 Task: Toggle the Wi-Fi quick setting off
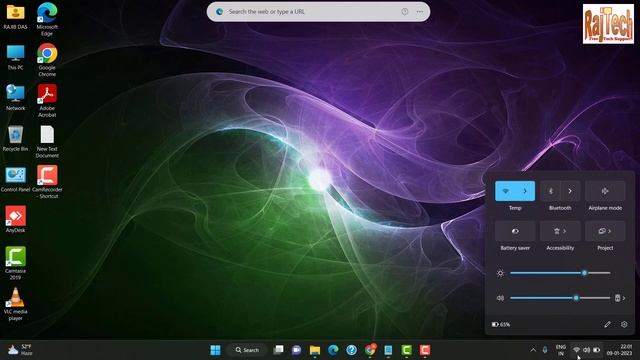tap(505, 191)
